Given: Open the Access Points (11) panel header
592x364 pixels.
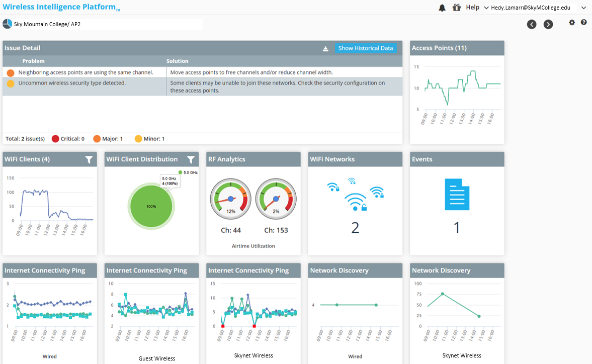Looking at the screenshot, I should click(x=457, y=48).
